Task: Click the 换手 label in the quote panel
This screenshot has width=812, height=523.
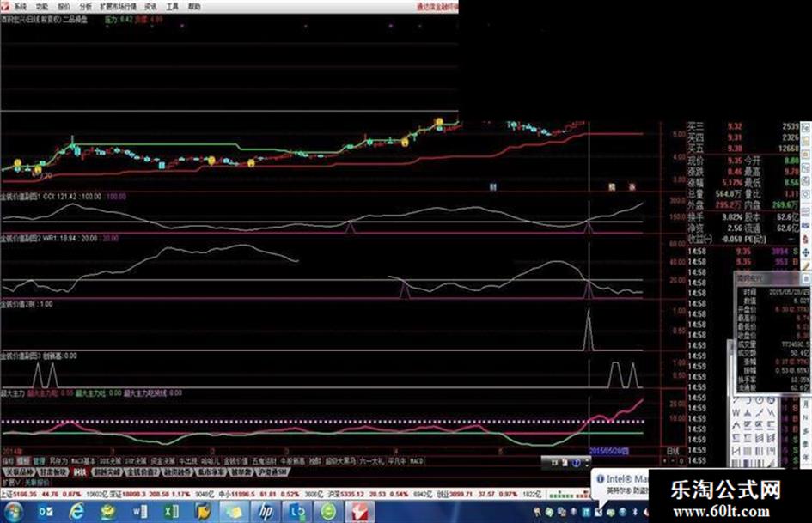Action: pos(695,217)
